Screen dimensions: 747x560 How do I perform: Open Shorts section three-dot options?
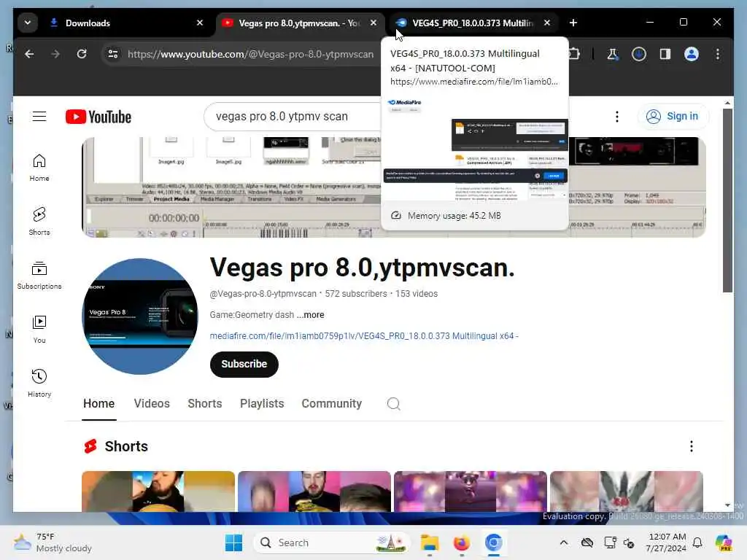pyautogui.click(x=692, y=446)
